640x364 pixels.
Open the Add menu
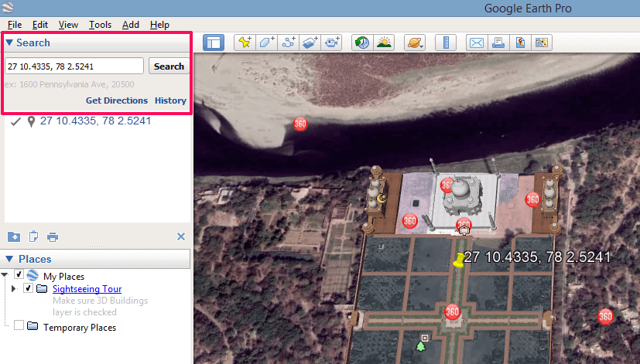click(131, 25)
